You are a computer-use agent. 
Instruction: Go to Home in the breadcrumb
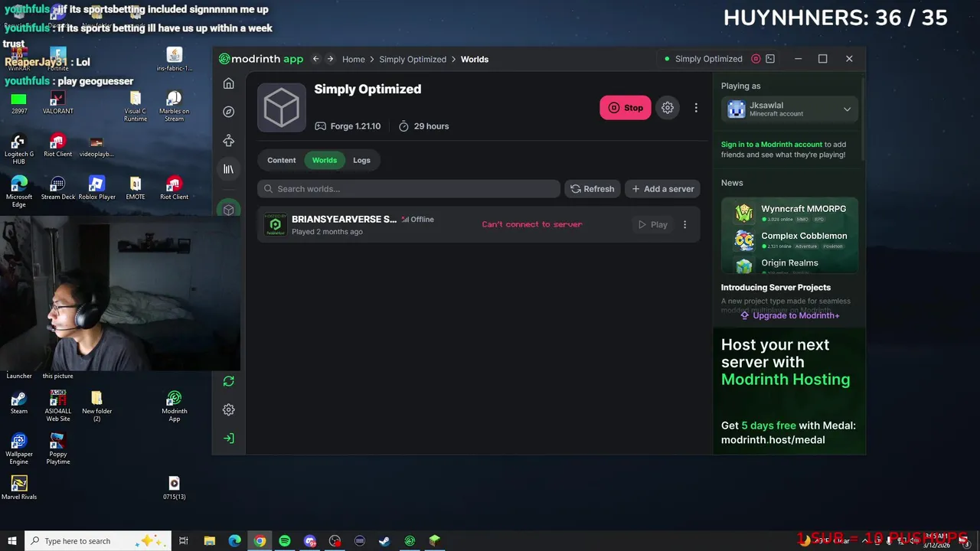pos(354,59)
